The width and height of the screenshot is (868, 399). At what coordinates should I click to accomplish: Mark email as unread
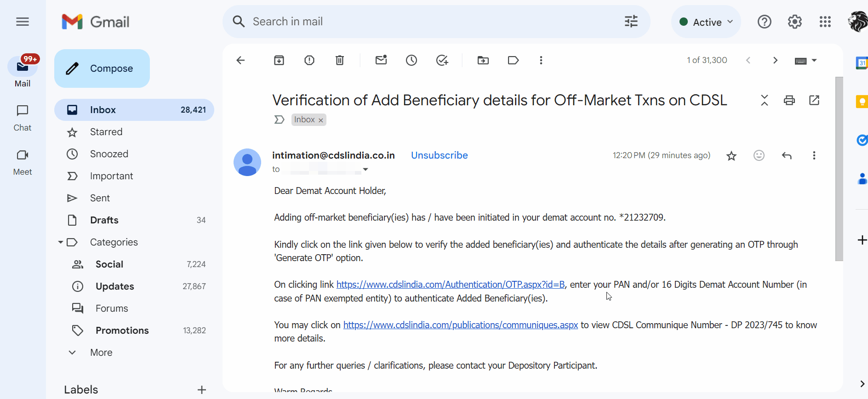381,60
